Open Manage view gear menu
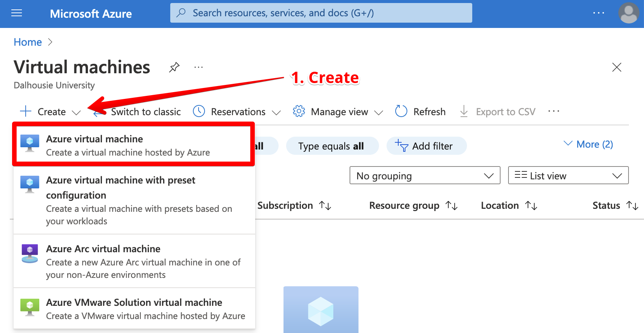The height and width of the screenshot is (333, 644). tap(299, 111)
